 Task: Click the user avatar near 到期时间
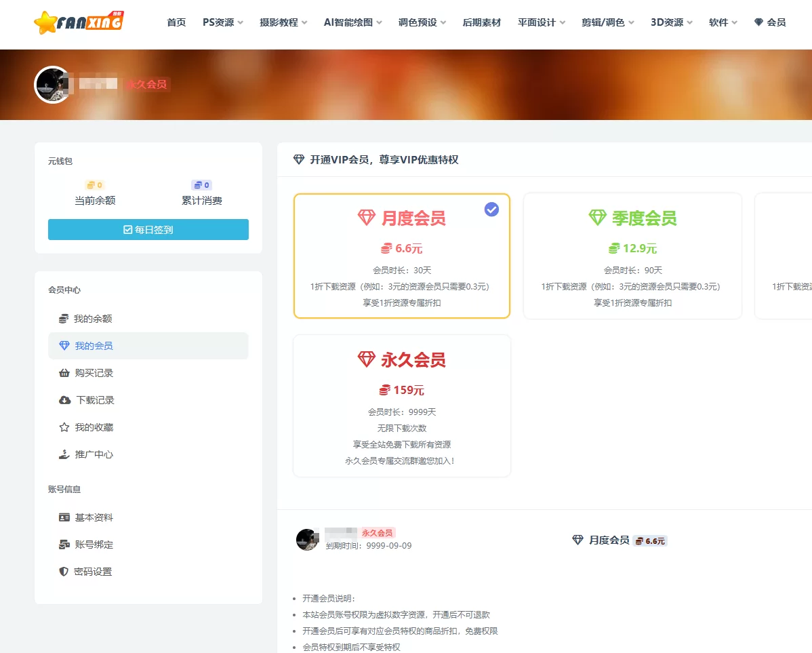[308, 540]
